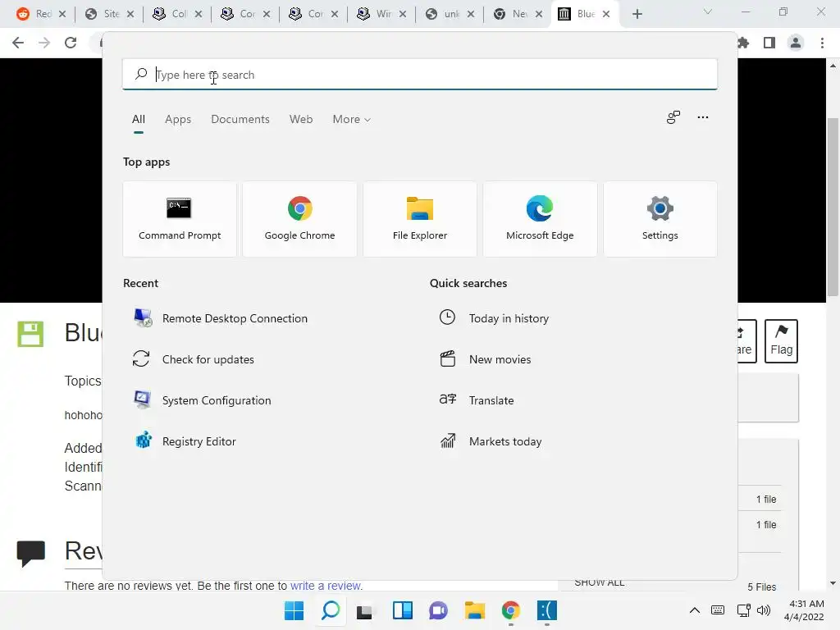Open Settings from Top apps
840x630 pixels.
(x=660, y=219)
